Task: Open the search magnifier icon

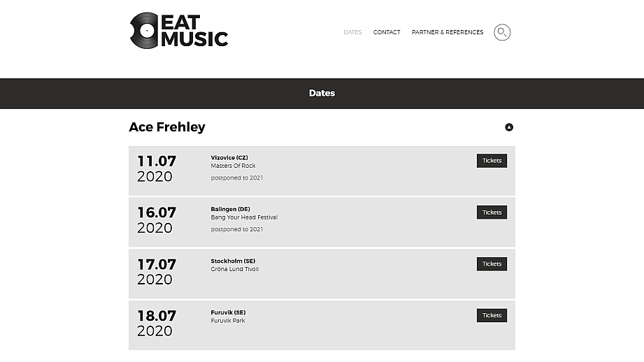Action: [x=502, y=32]
